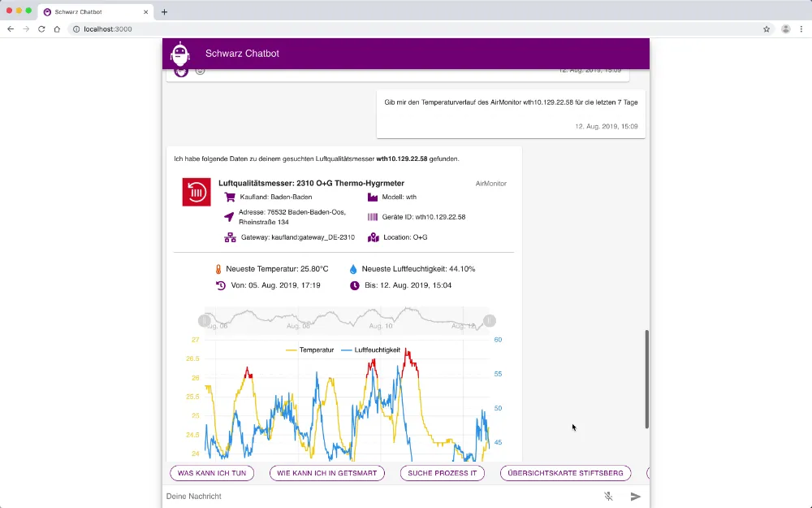
Task: Click the Bis: 12. Aug. 2019, 15:04 text
Action: tap(408, 285)
